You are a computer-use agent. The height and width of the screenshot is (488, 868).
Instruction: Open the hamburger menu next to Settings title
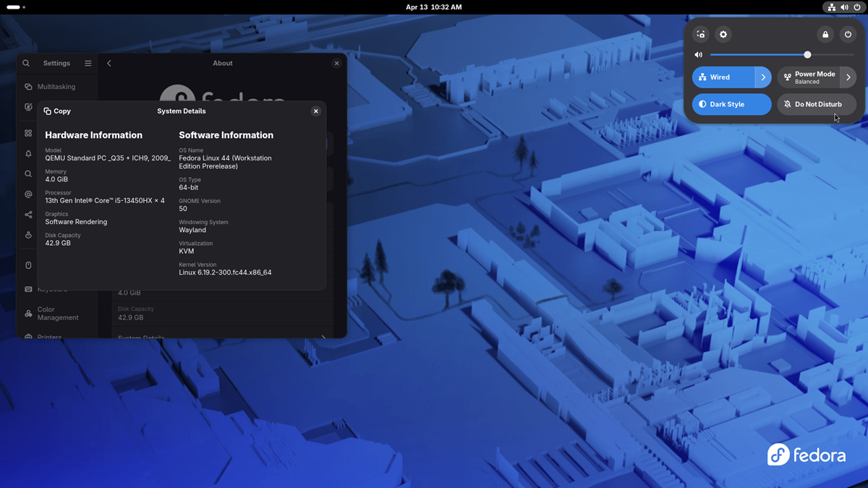[x=88, y=64]
